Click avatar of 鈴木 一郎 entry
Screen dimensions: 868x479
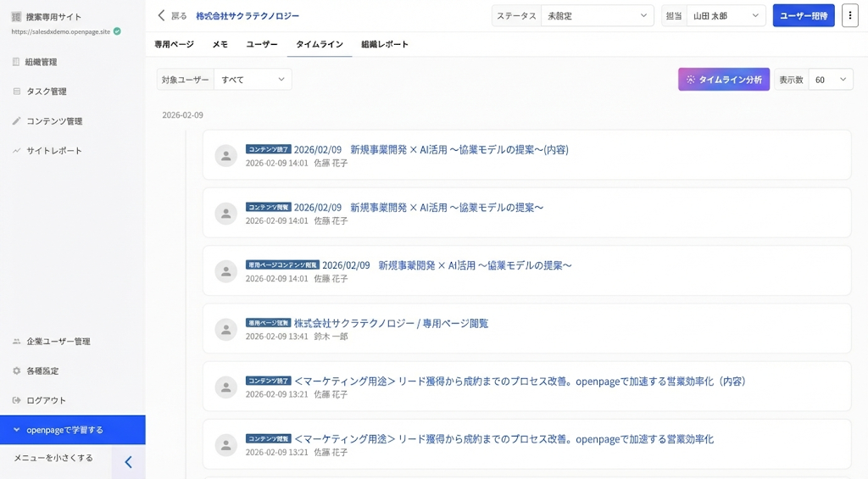point(225,329)
